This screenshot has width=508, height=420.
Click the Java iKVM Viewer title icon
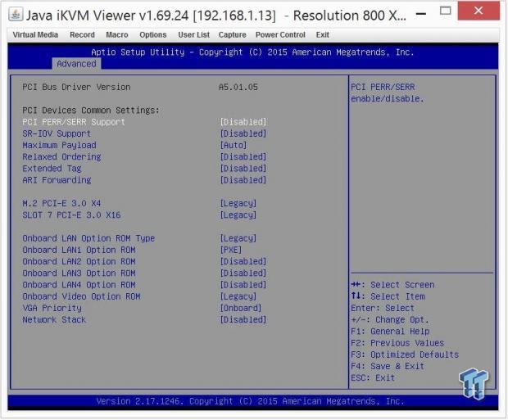16,15
